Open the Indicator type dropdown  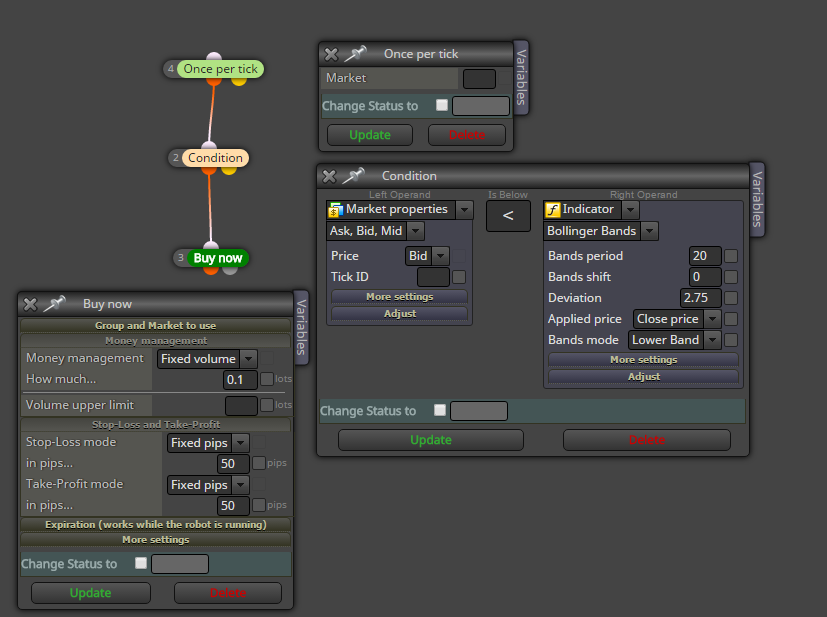point(630,210)
